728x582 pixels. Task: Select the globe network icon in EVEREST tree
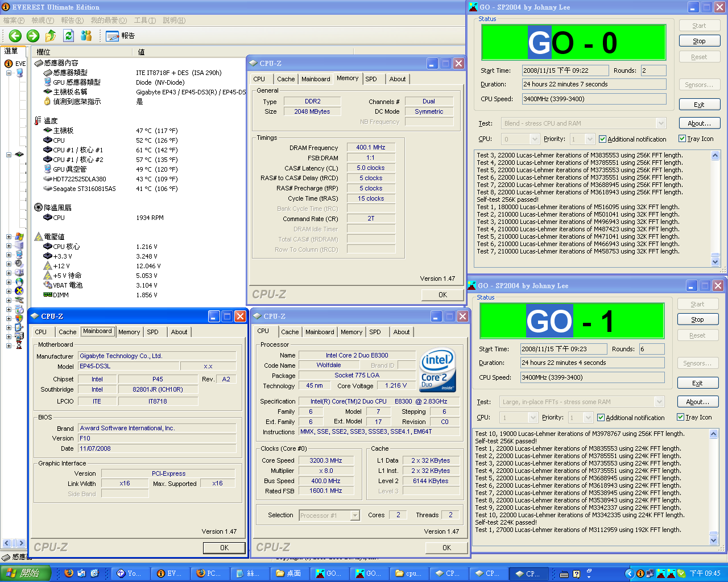[19, 282]
